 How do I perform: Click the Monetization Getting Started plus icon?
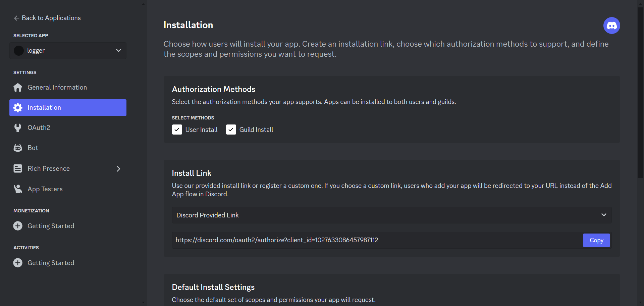point(18,226)
